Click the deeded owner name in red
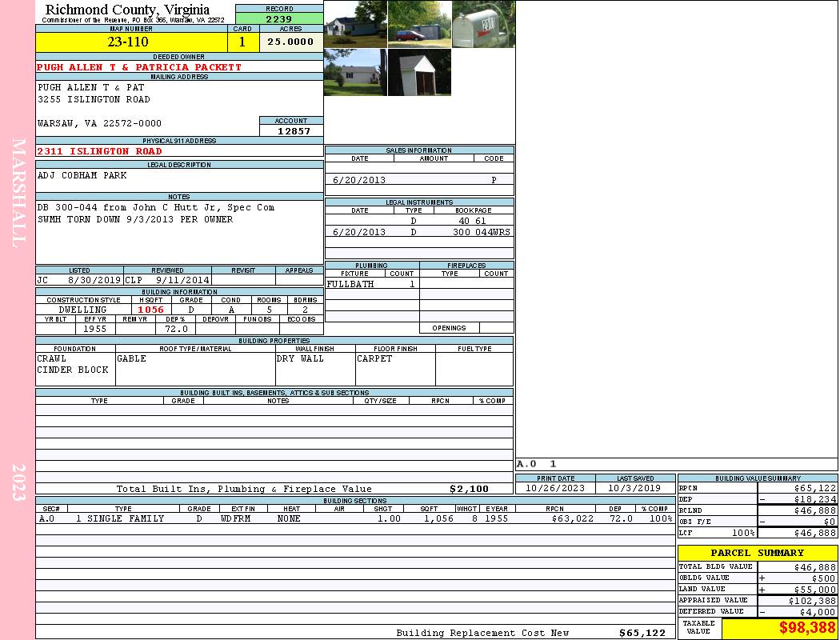 click(x=139, y=67)
